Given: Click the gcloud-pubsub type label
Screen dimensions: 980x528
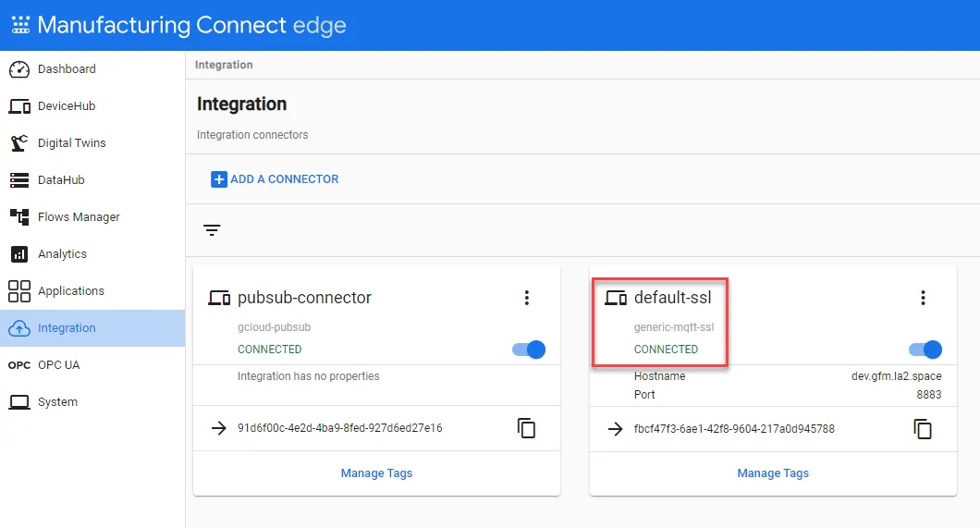Looking at the screenshot, I should (x=274, y=326).
